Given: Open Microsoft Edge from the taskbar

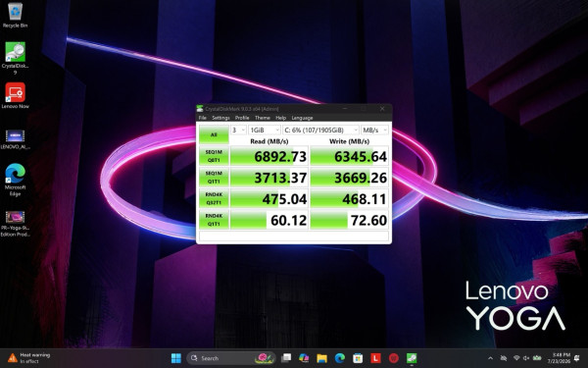Looking at the screenshot, I should [x=340, y=358].
